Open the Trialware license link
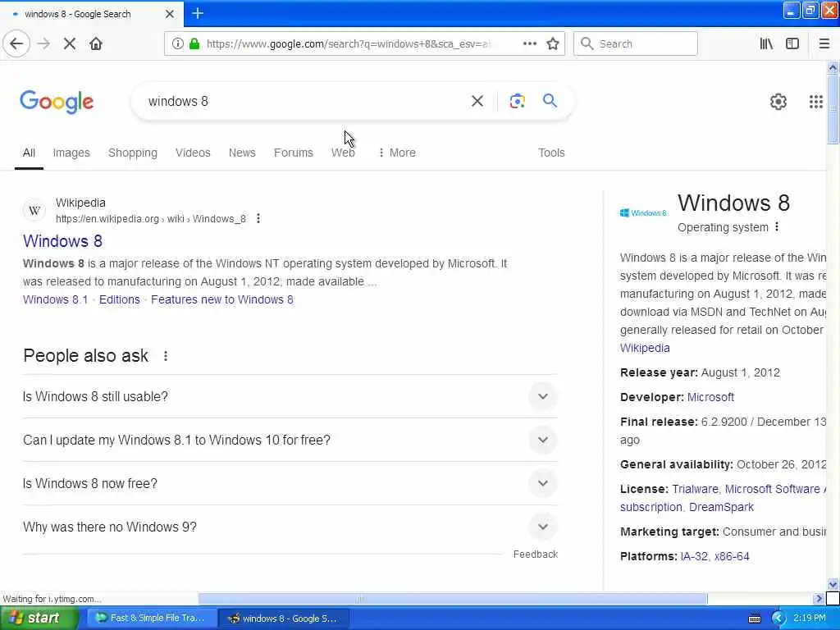Image resolution: width=840 pixels, height=630 pixels. pos(696,489)
